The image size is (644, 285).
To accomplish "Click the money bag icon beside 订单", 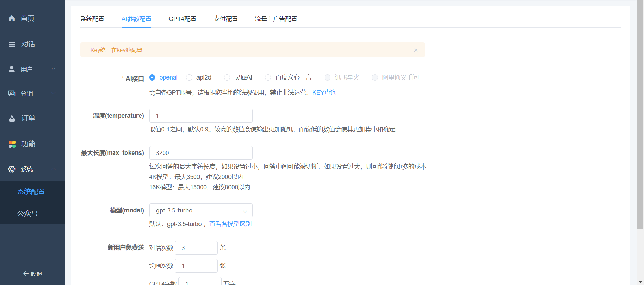I will pos(12,118).
